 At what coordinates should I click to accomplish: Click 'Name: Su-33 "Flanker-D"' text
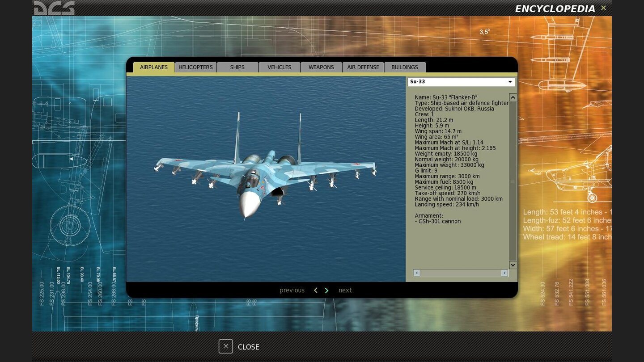click(x=446, y=97)
